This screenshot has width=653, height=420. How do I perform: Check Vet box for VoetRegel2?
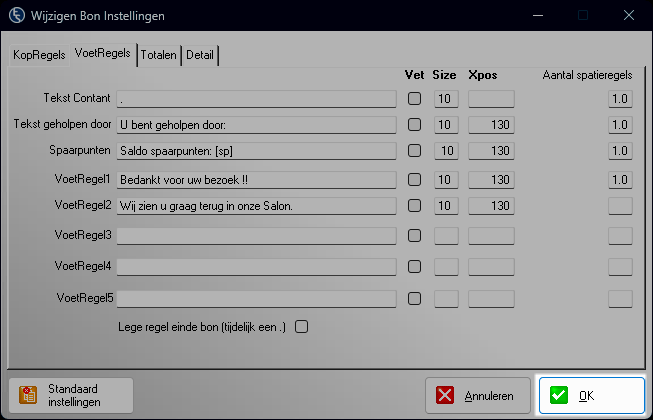(x=414, y=206)
